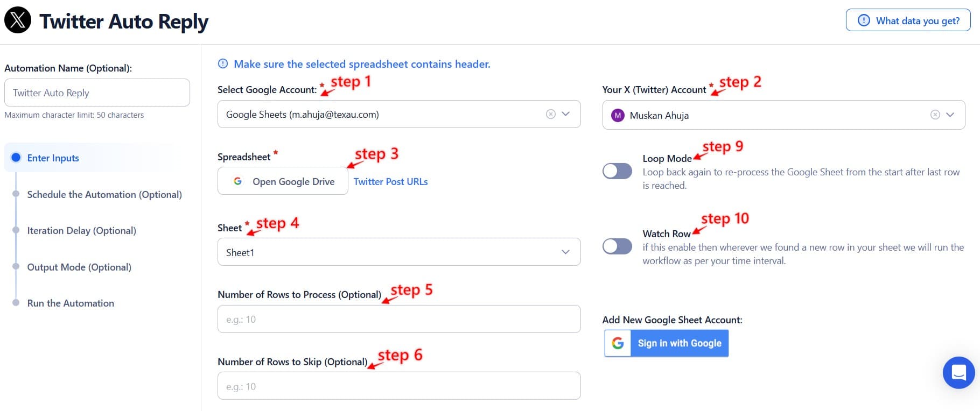Open the chat support bubble icon
This screenshot has height=411, width=980.
pyautogui.click(x=958, y=372)
